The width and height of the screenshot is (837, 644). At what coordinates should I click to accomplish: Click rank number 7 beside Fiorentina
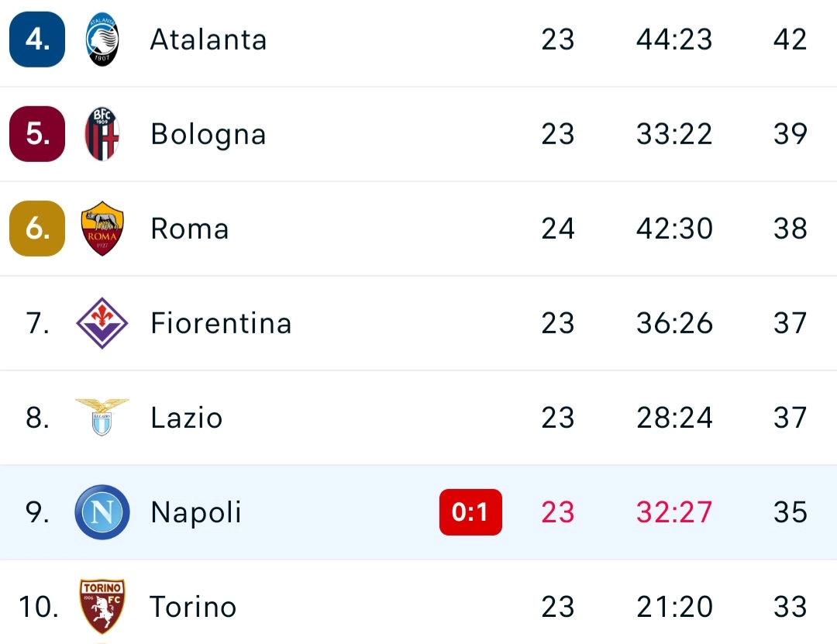tap(36, 323)
